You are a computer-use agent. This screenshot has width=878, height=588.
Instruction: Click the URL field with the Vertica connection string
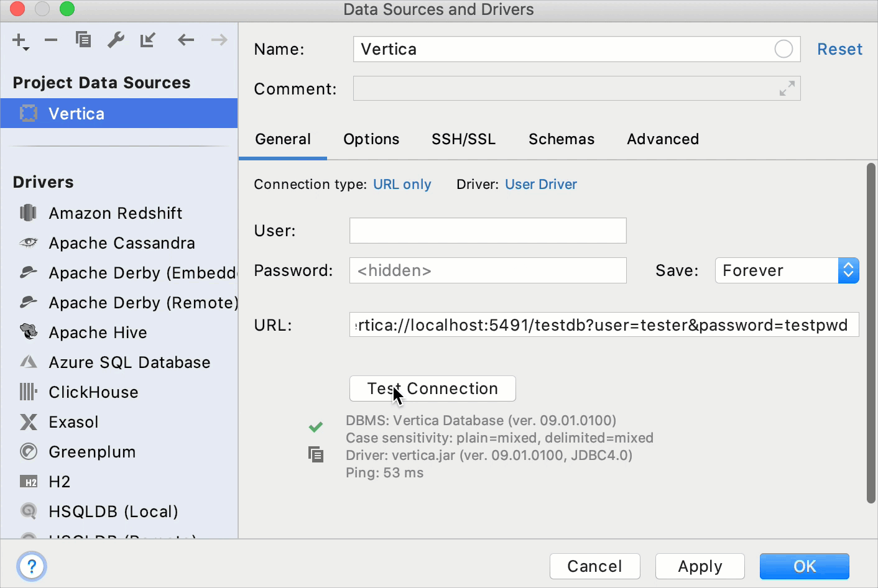coord(604,324)
